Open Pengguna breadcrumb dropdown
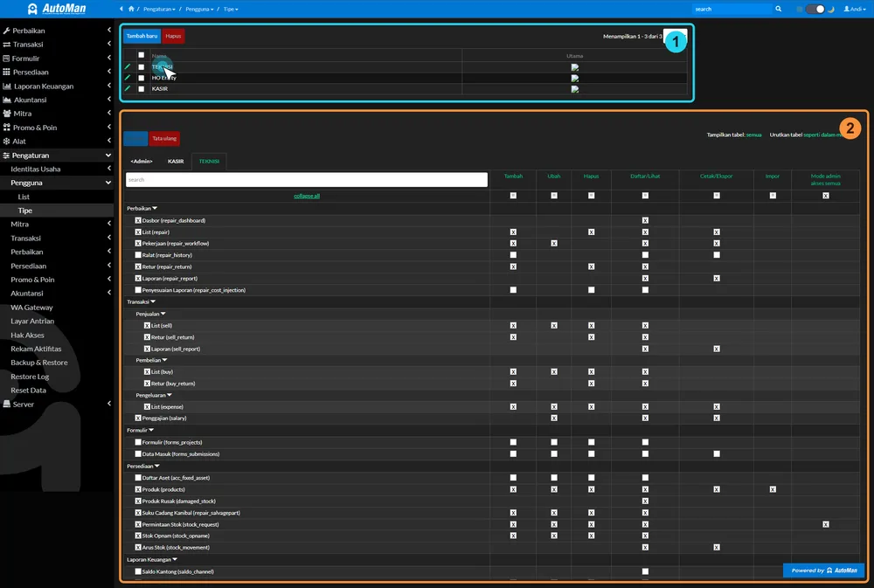The width and height of the screenshot is (874, 588). click(199, 9)
